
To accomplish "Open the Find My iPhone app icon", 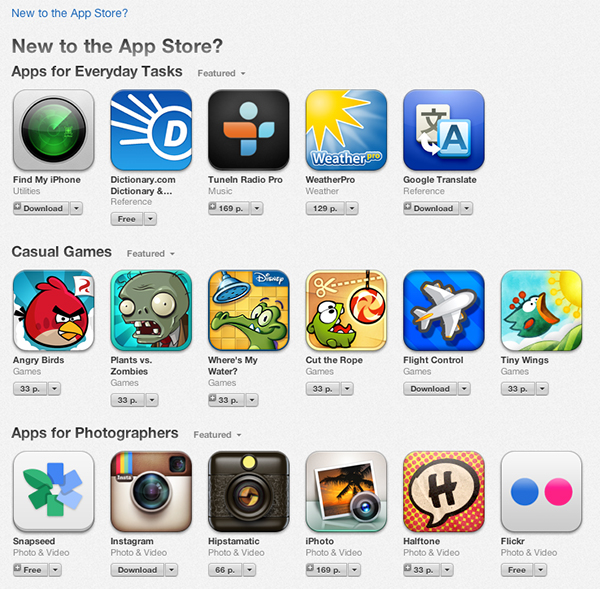I will pos(54,130).
